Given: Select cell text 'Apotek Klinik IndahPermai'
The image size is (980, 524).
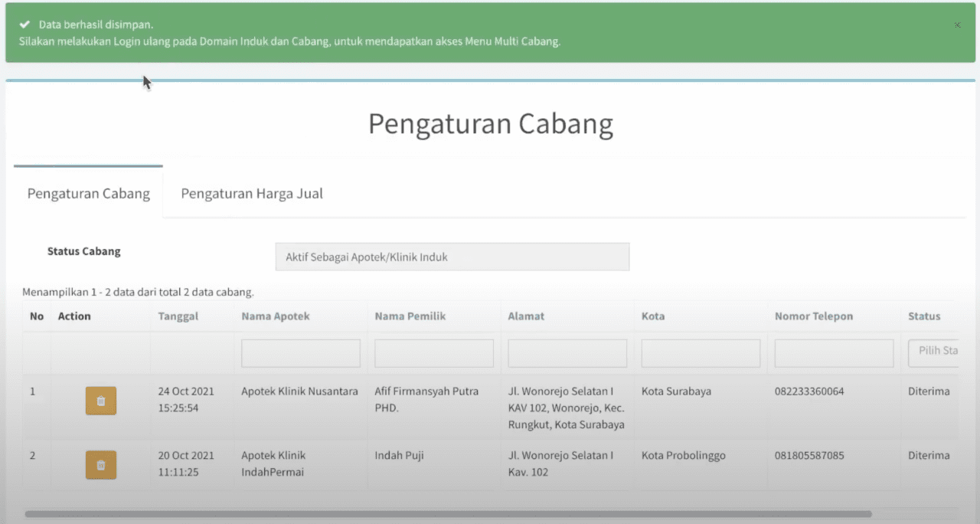Looking at the screenshot, I should pos(273,463).
